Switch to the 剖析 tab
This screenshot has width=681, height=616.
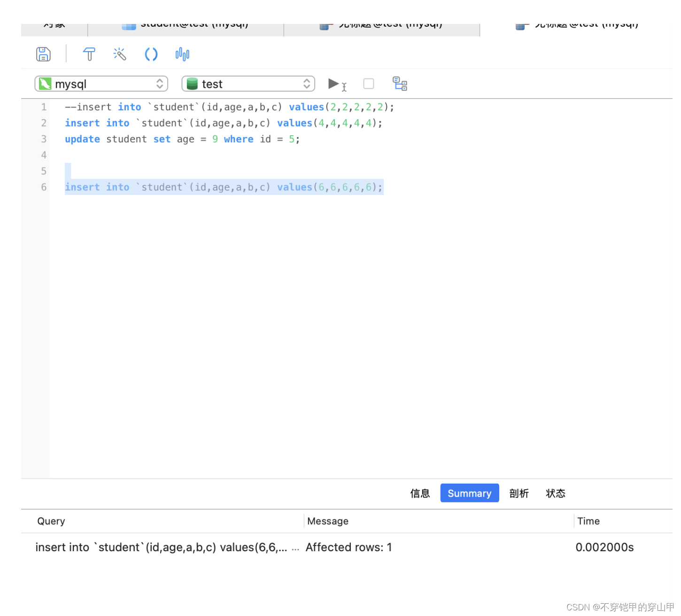click(519, 493)
